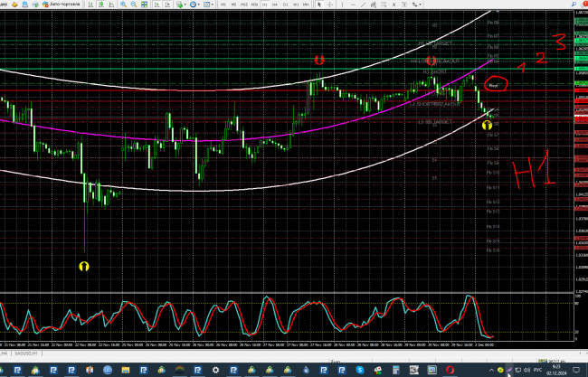Click the circled Pivot label on chart

(x=495, y=85)
